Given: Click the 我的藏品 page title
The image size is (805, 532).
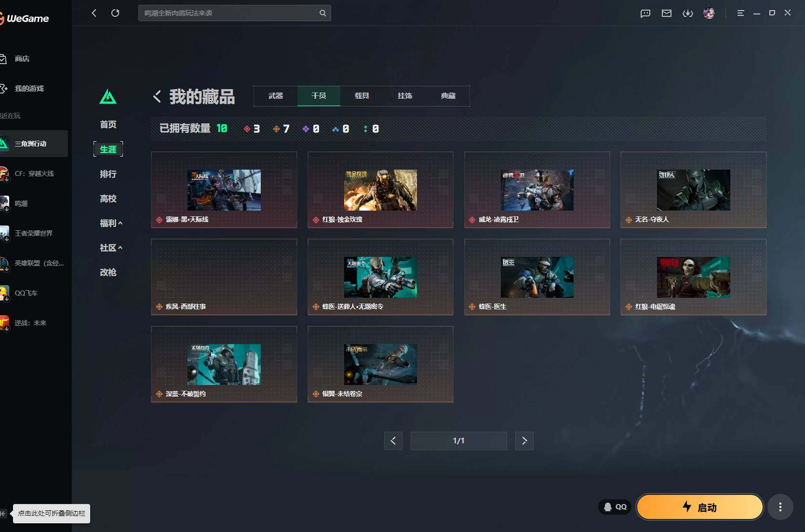Looking at the screenshot, I should [202, 96].
